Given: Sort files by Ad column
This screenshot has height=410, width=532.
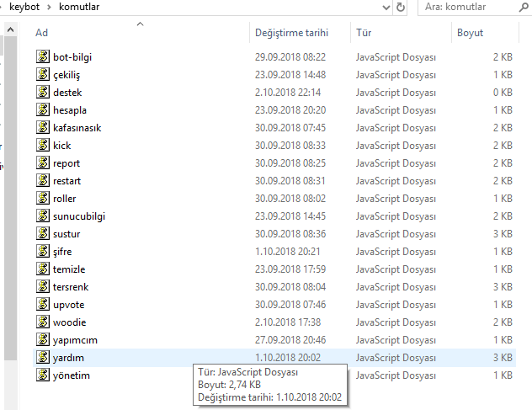Looking at the screenshot, I should pos(41,33).
